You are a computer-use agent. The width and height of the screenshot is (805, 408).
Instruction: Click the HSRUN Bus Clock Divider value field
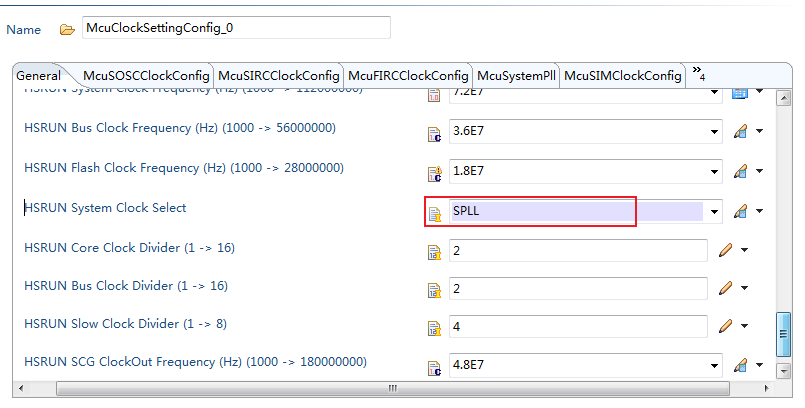pyautogui.click(x=578, y=289)
